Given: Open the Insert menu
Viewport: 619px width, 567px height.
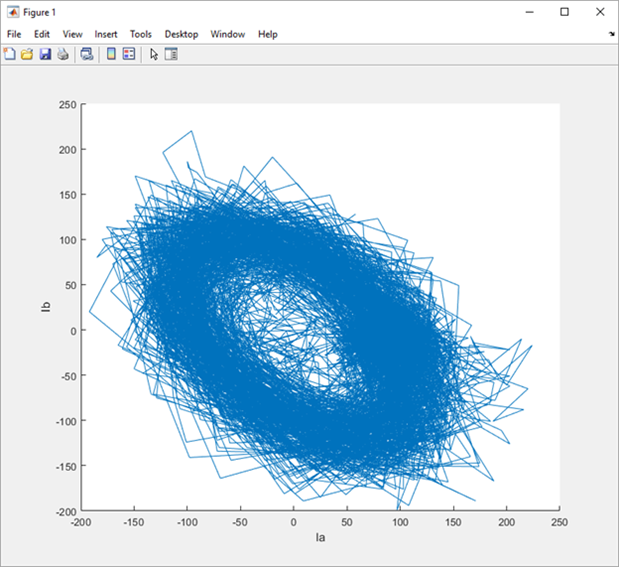Looking at the screenshot, I should click(106, 34).
